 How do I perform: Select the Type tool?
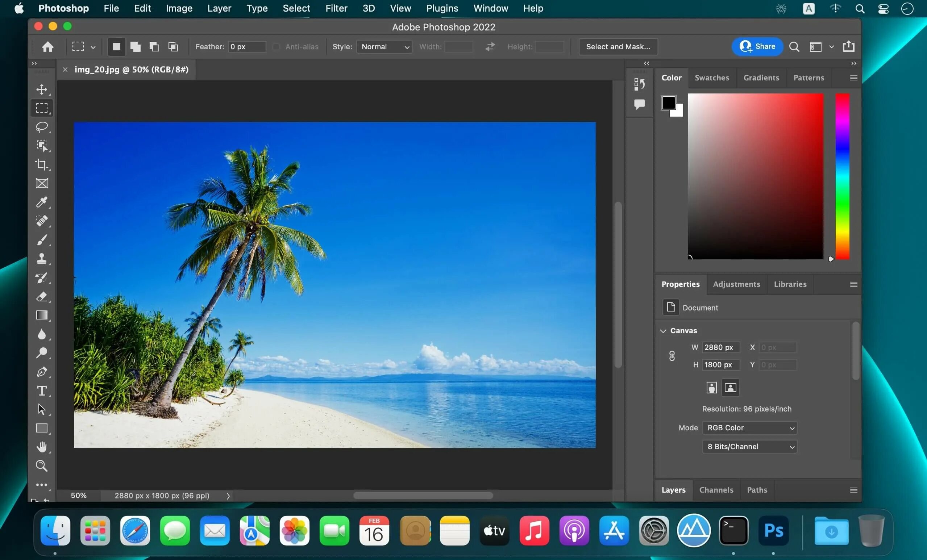pos(42,390)
